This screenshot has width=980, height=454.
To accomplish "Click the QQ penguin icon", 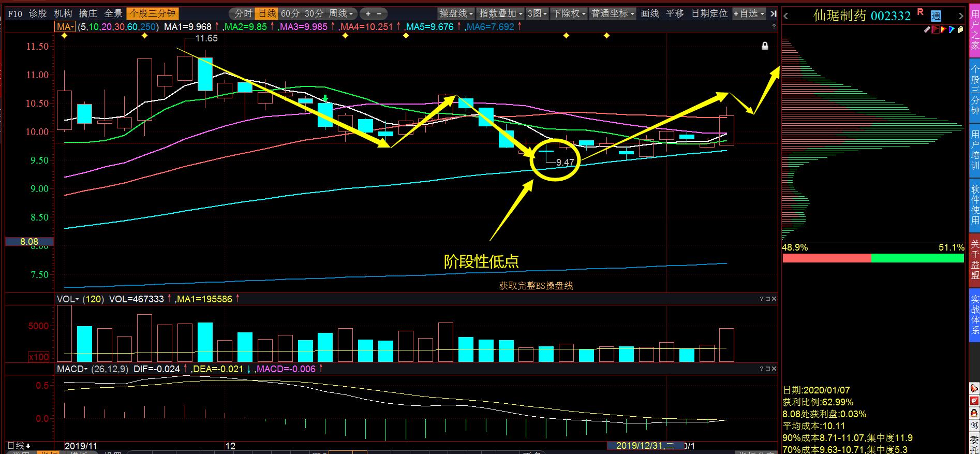I will (975, 414).
